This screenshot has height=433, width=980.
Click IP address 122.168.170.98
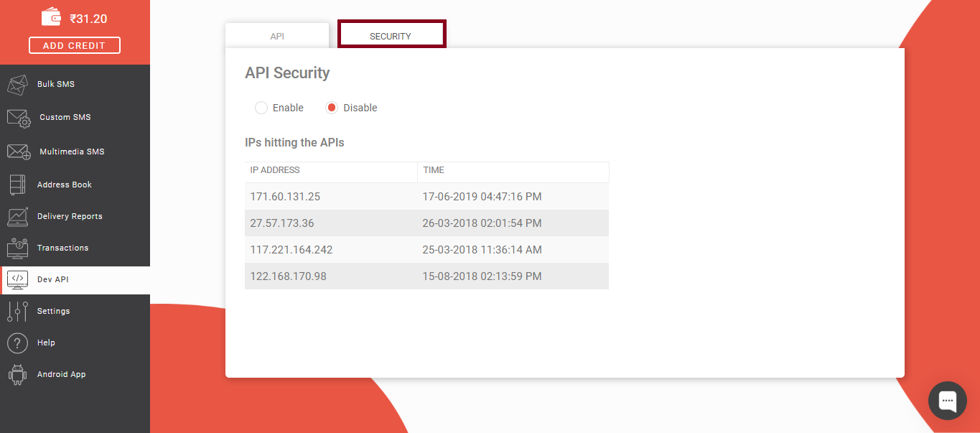point(288,276)
